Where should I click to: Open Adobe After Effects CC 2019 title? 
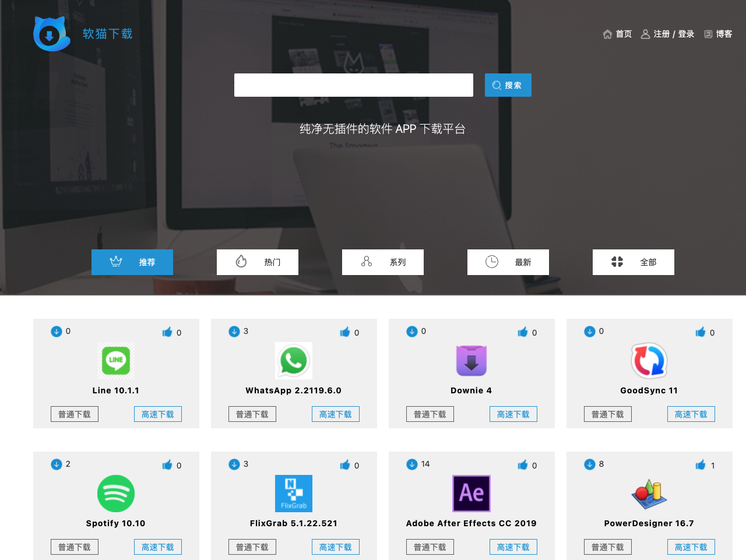tap(471, 523)
